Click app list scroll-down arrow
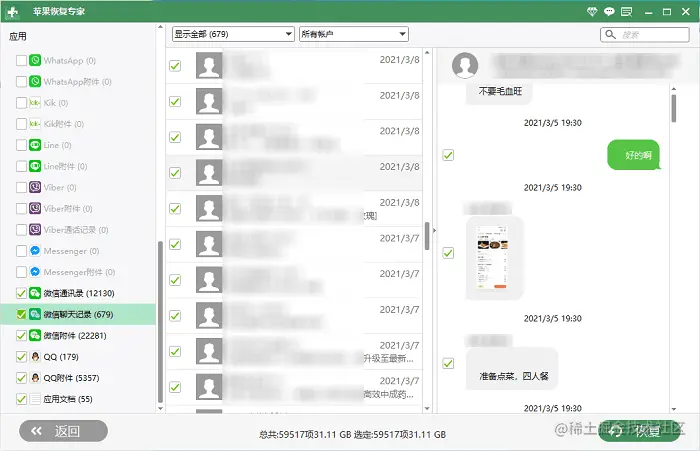This screenshot has width=700, height=451. 160,408
